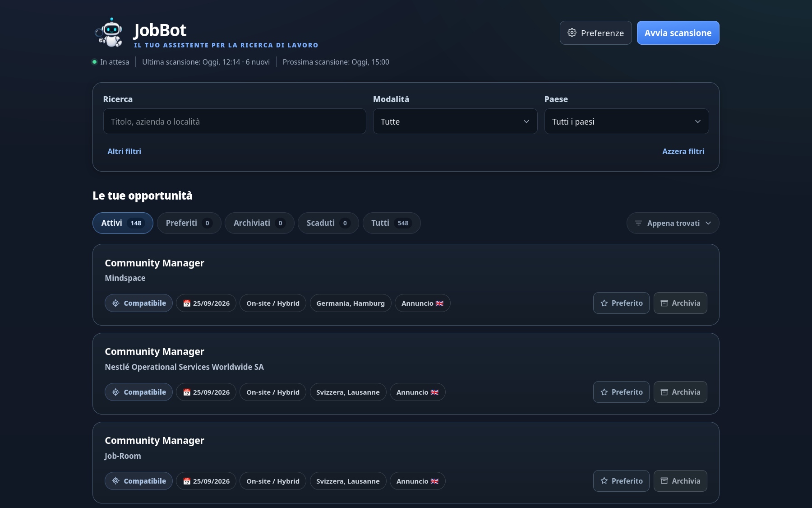812x508 pixels.
Task: Click the star icon on Nestlé card
Action: (604, 392)
